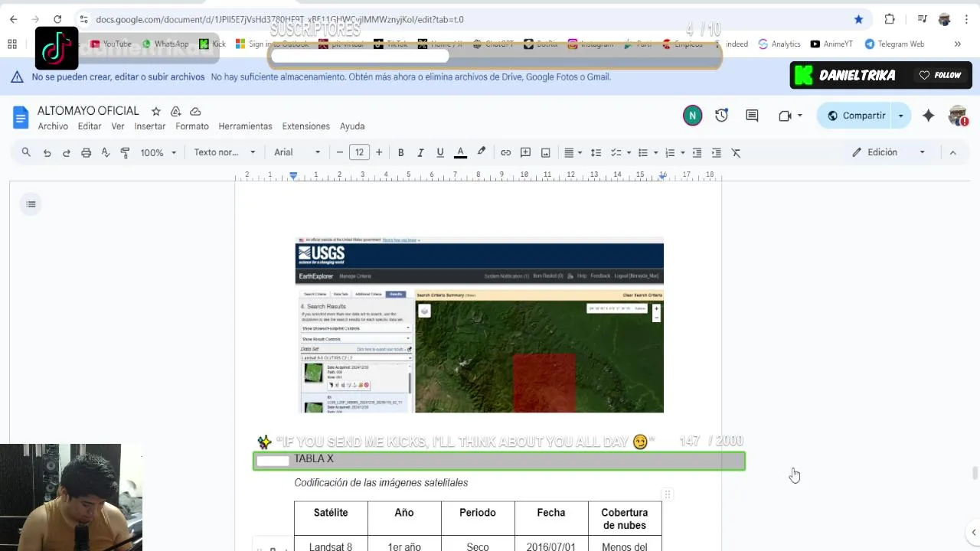Show document outline panel
Viewport: 980px width, 551px height.
click(x=31, y=204)
